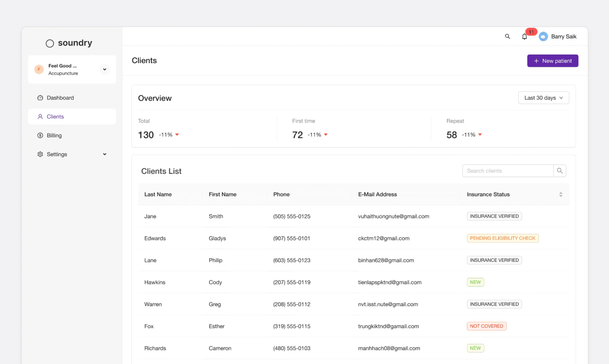Open the Last 30 days dropdown
The height and width of the screenshot is (364, 609).
coord(543,98)
